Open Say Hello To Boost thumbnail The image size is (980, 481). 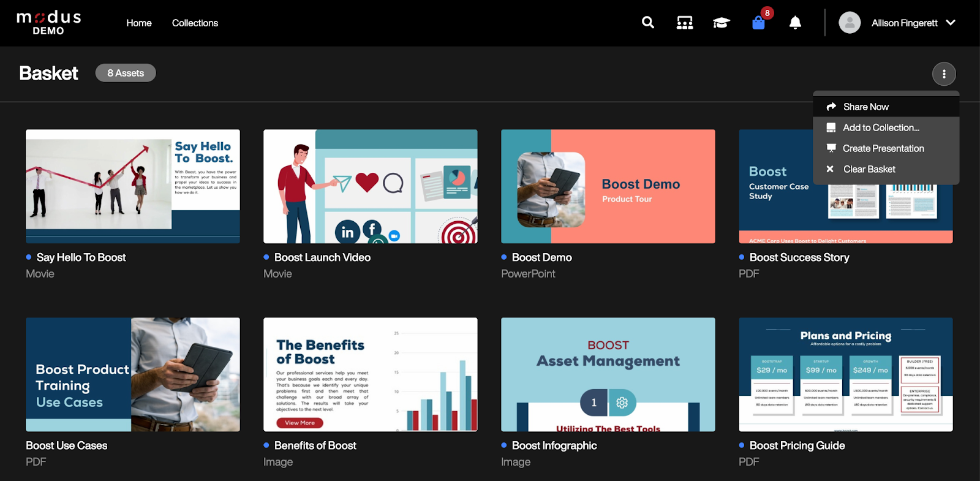(x=133, y=186)
